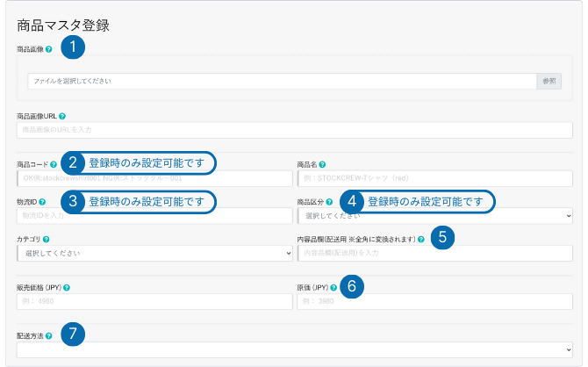
Task: Click the help icon after 内容品欄(配送用) label
Action: point(421,239)
